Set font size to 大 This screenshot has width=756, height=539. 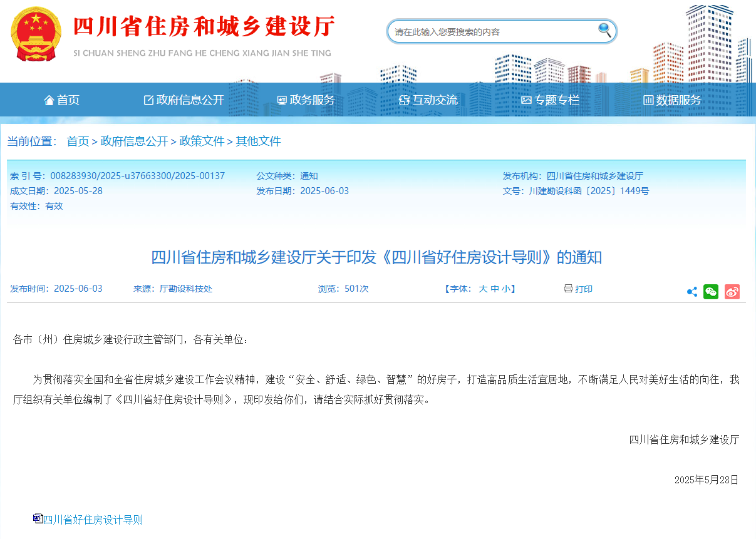point(483,289)
